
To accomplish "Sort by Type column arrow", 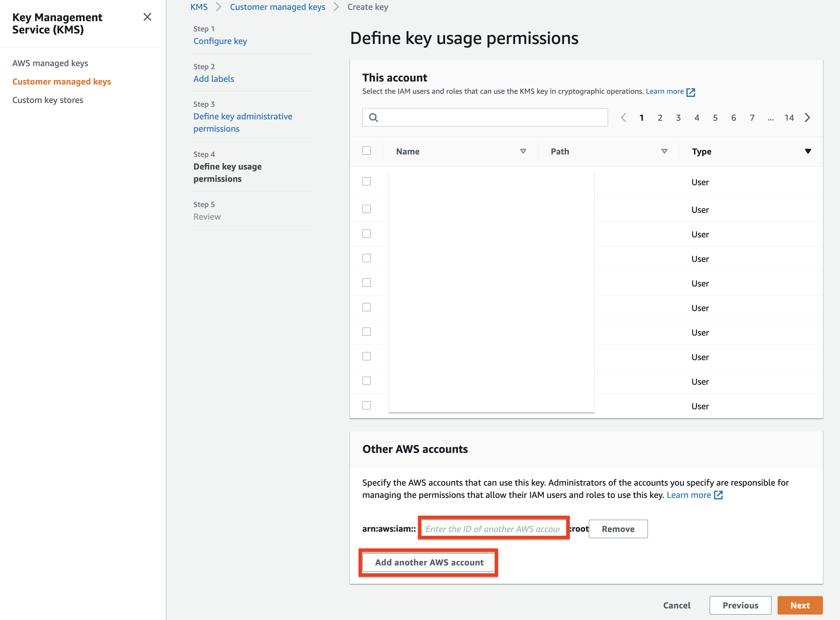I will [x=808, y=151].
